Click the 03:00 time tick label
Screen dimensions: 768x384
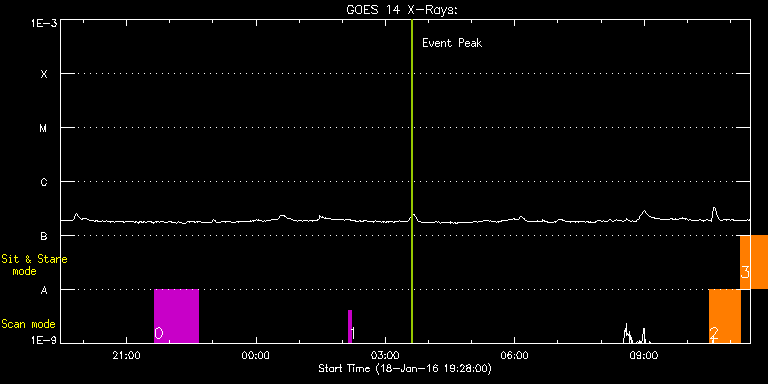click(x=385, y=356)
